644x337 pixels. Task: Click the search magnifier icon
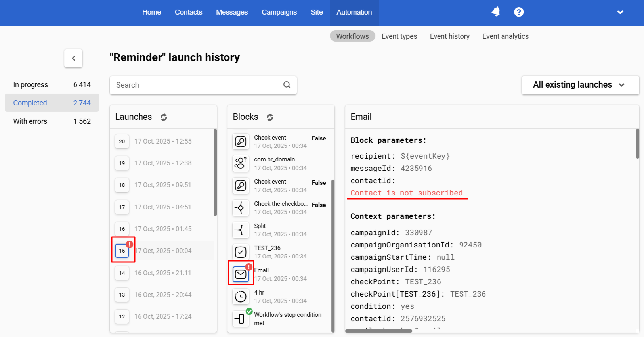pyautogui.click(x=287, y=85)
